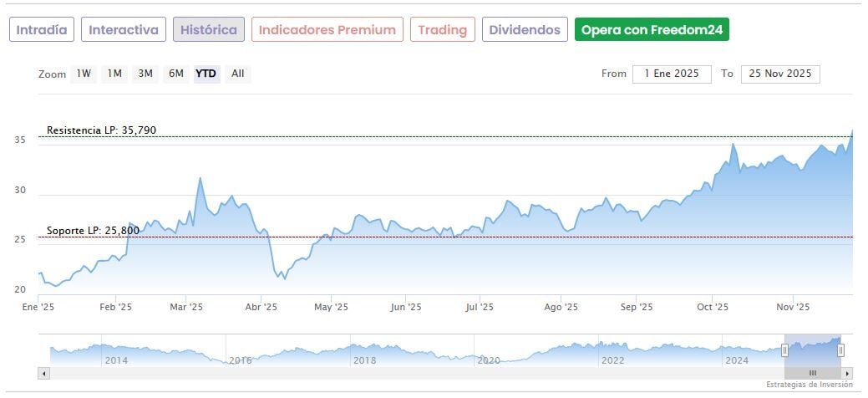The image size is (868, 398).
Task: Click the navigator scroll right arrow
Action: point(847,373)
